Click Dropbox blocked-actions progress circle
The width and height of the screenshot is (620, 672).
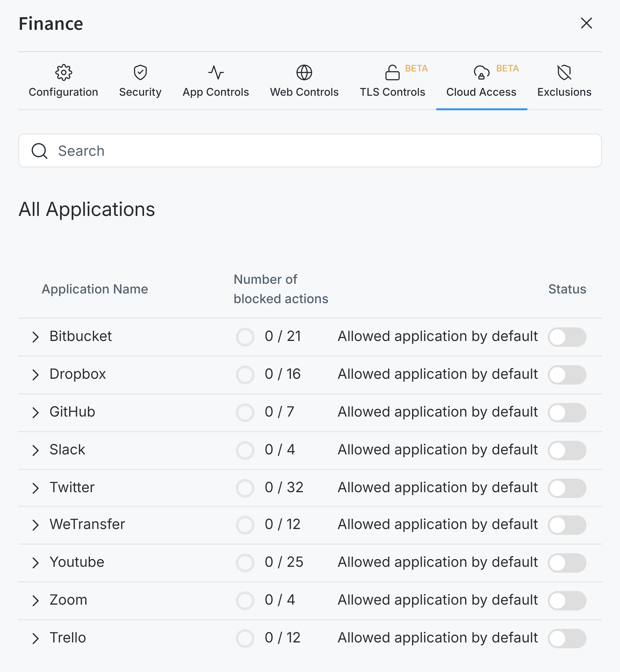(x=245, y=375)
